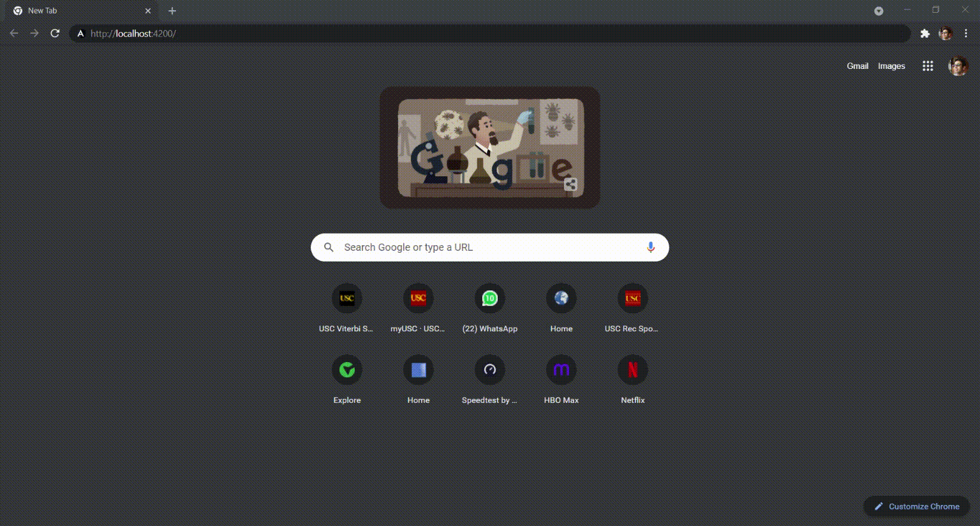The width and height of the screenshot is (980, 526).
Task: Open the Netflix shortcut tile
Action: (x=632, y=380)
